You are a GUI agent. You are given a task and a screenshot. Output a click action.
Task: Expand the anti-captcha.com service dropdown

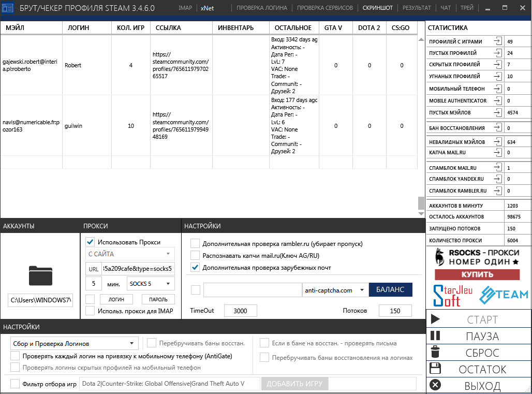pos(335,290)
